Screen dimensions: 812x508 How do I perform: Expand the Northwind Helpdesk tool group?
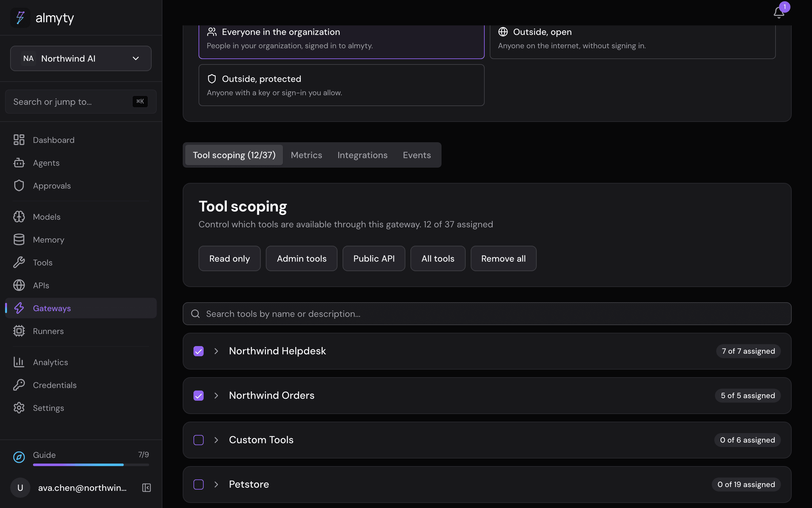tap(216, 351)
